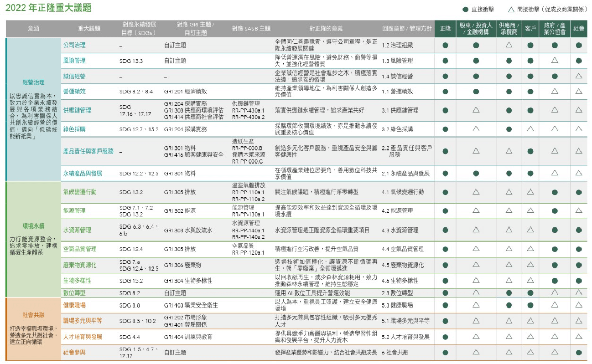Select the 政府 triangle in the 風險管理 row
Viewport: 592px width, 364px height.
pos(555,60)
